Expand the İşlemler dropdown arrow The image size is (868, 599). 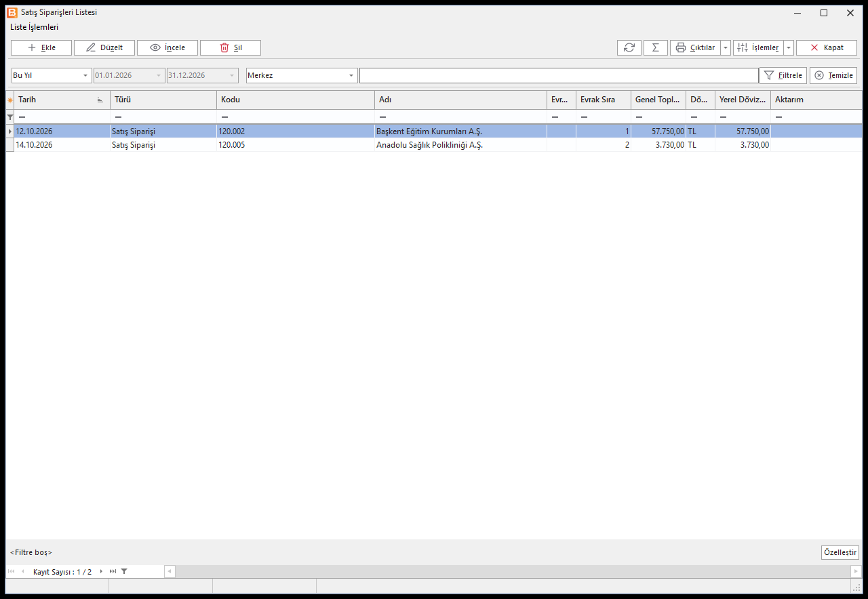click(x=789, y=47)
